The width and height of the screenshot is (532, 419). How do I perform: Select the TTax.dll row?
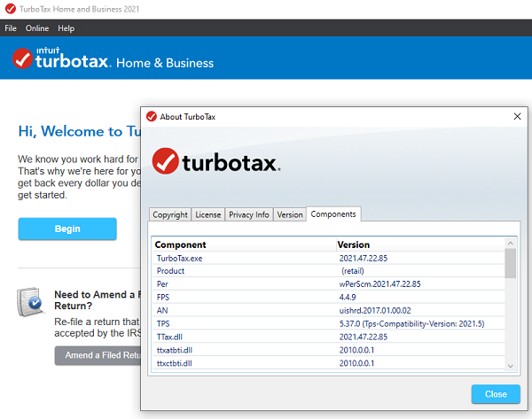point(328,337)
